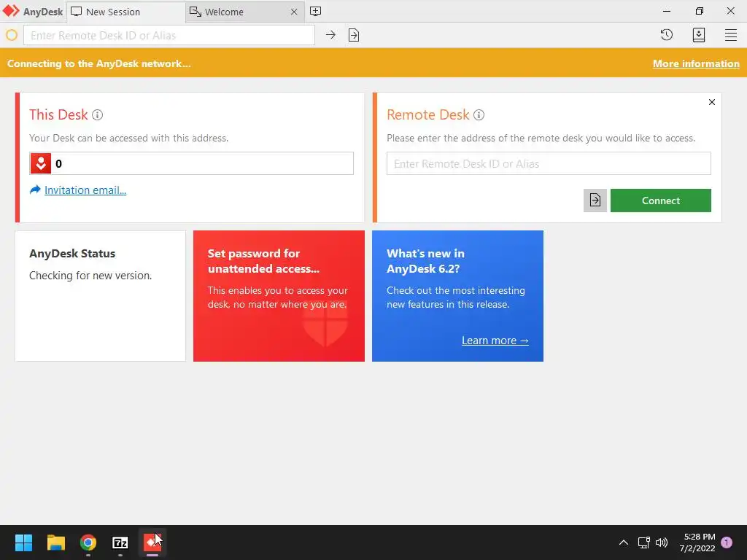747x560 pixels.
Task: Focus the top Remote Desk ID address bar
Action: point(169,35)
